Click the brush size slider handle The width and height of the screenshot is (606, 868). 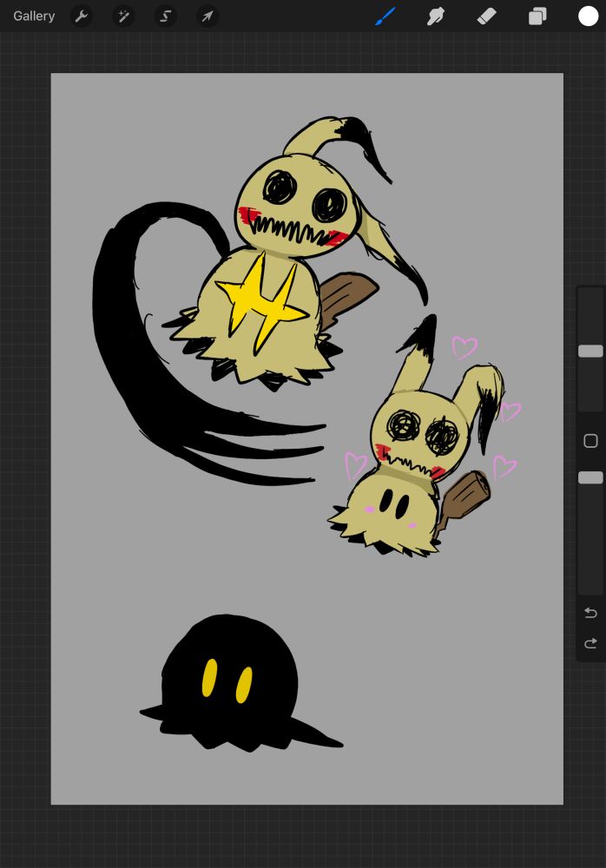point(590,351)
